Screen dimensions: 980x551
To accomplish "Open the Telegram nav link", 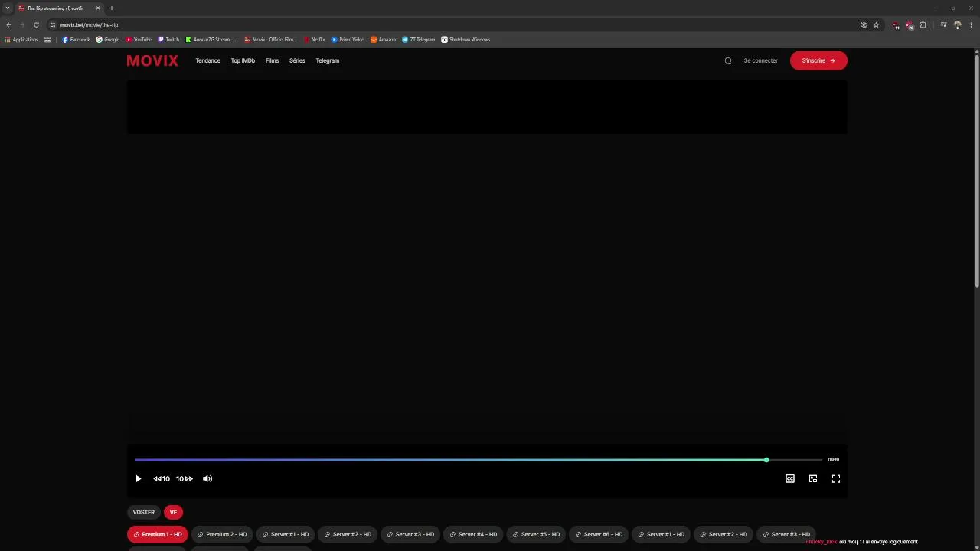I will tap(327, 60).
